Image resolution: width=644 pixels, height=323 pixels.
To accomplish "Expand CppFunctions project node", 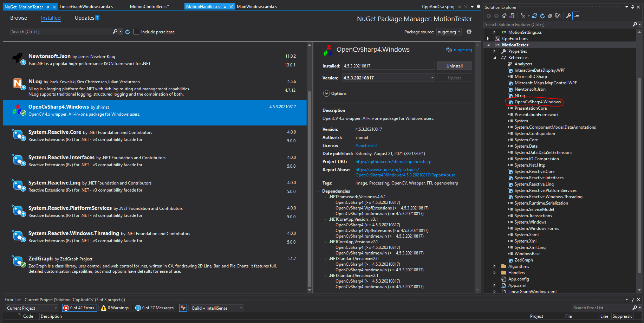I will click(x=488, y=39).
